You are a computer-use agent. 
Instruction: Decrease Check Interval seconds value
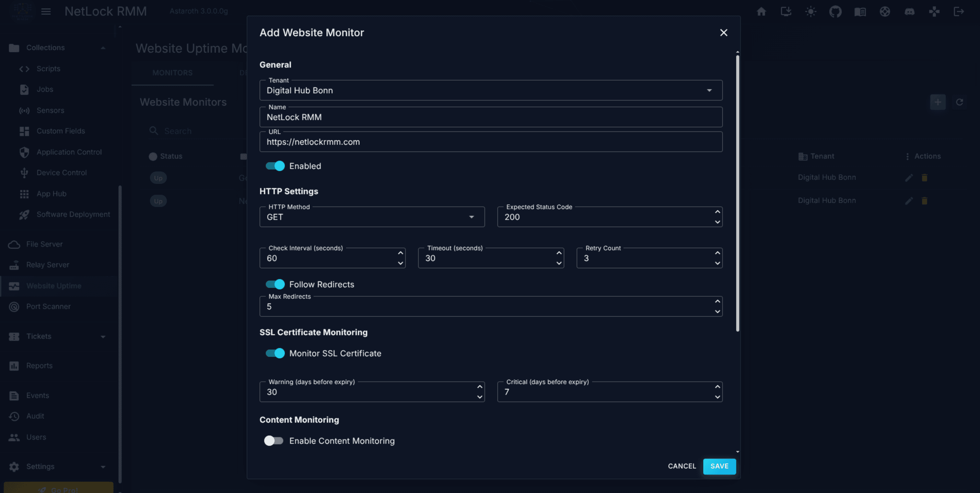pos(400,263)
